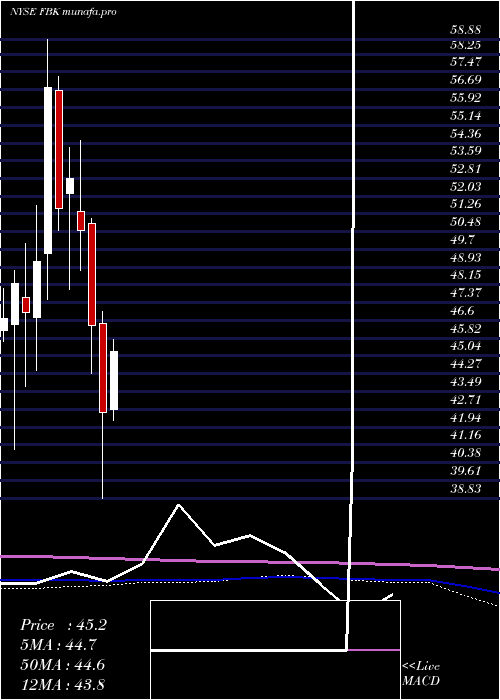Select the 41.94 price axis label

(466, 417)
